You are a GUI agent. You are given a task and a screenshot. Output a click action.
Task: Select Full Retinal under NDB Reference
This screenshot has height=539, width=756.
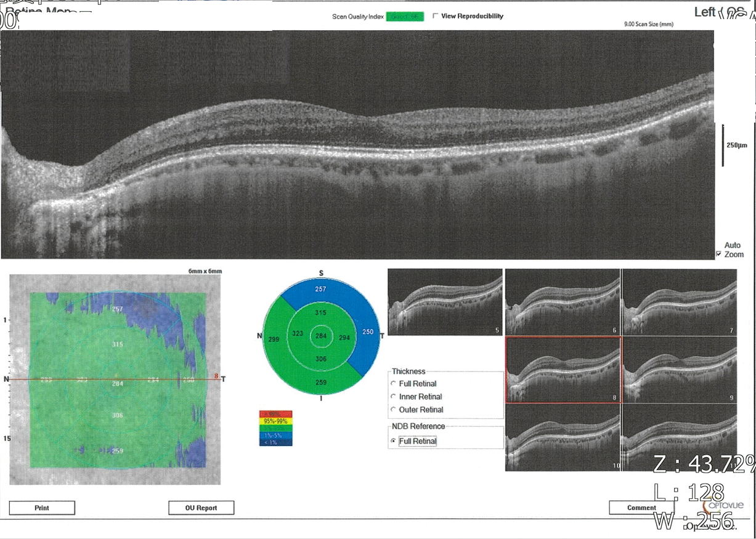coord(394,441)
